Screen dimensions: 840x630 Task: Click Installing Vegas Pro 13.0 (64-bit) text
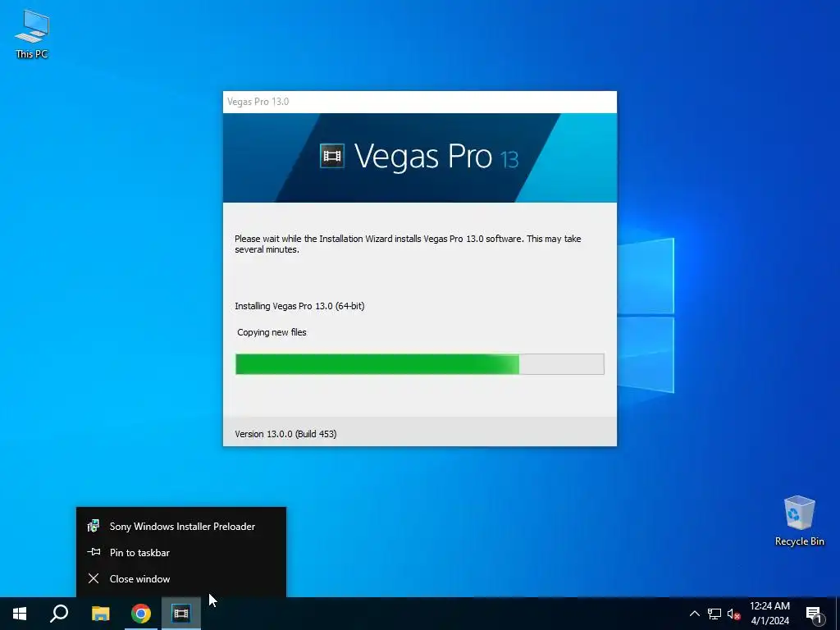point(299,306)
